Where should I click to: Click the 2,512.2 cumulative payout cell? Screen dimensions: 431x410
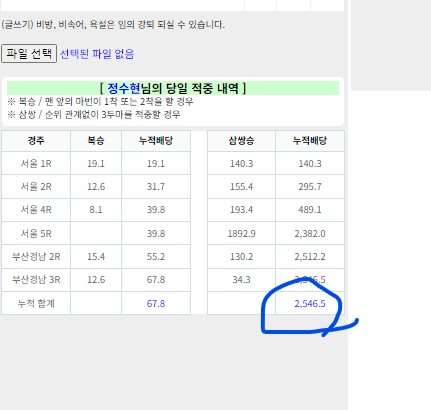[x=310, y=257]
